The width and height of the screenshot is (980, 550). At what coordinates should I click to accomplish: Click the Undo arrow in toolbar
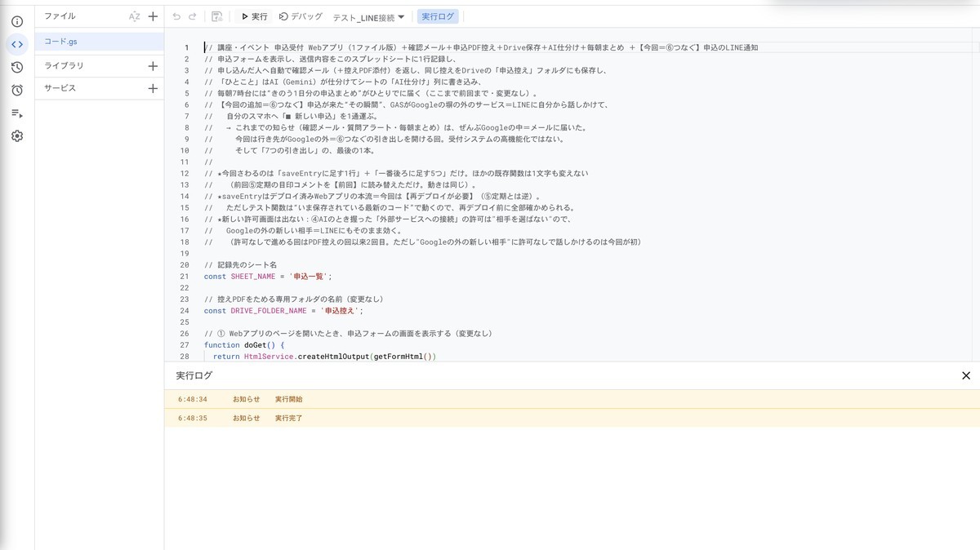coord(176,16)
